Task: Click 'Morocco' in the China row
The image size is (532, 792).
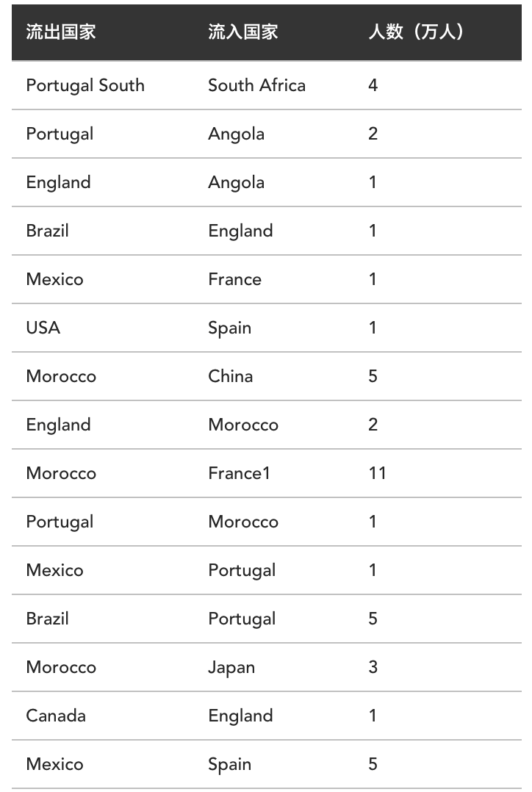Action: (61, 376)
